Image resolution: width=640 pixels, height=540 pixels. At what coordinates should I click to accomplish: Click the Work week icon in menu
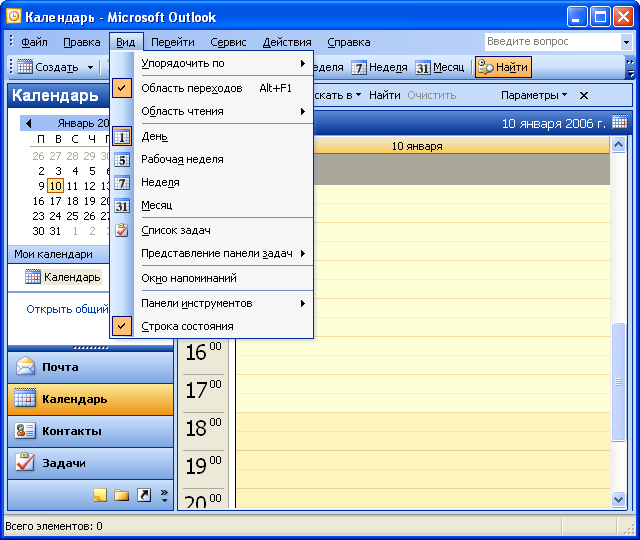point(122,160)
